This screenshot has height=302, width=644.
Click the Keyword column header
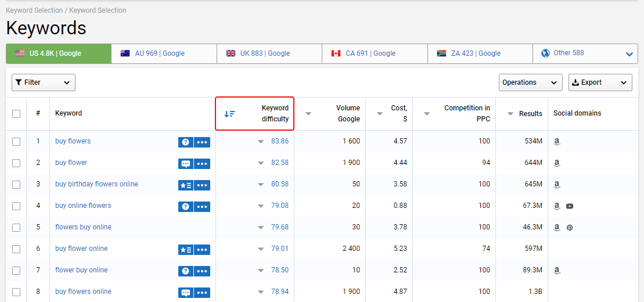tap(69, 113)
